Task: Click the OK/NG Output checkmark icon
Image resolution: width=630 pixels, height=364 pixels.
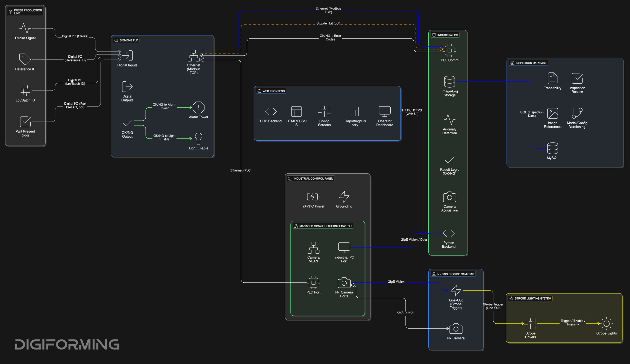Action: click(x=127, y=123)
